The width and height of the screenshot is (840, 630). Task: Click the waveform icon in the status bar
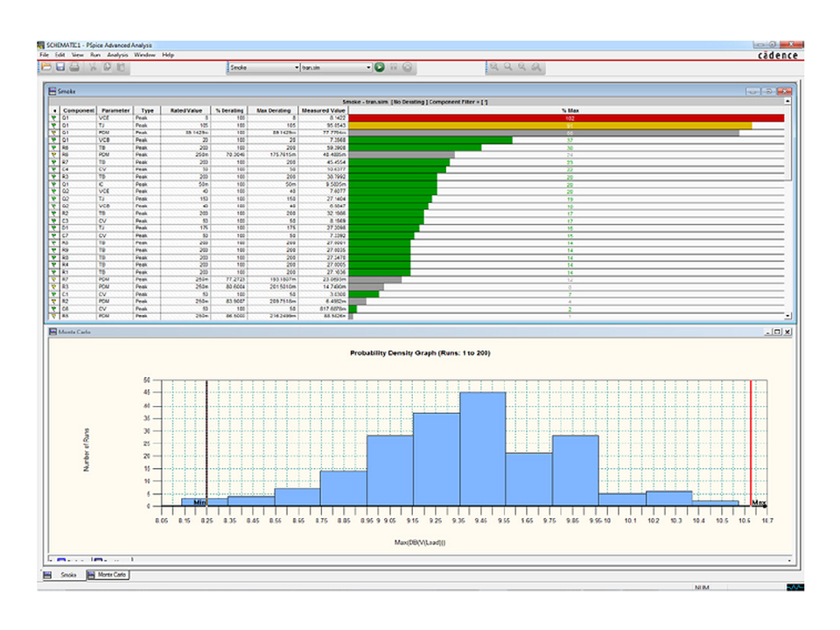pos(795,587)
